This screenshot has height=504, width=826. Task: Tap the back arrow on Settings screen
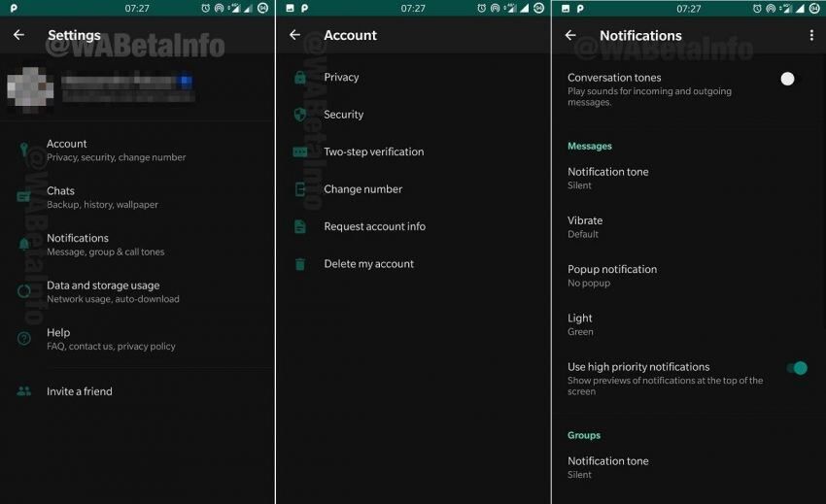click(18, 35)
